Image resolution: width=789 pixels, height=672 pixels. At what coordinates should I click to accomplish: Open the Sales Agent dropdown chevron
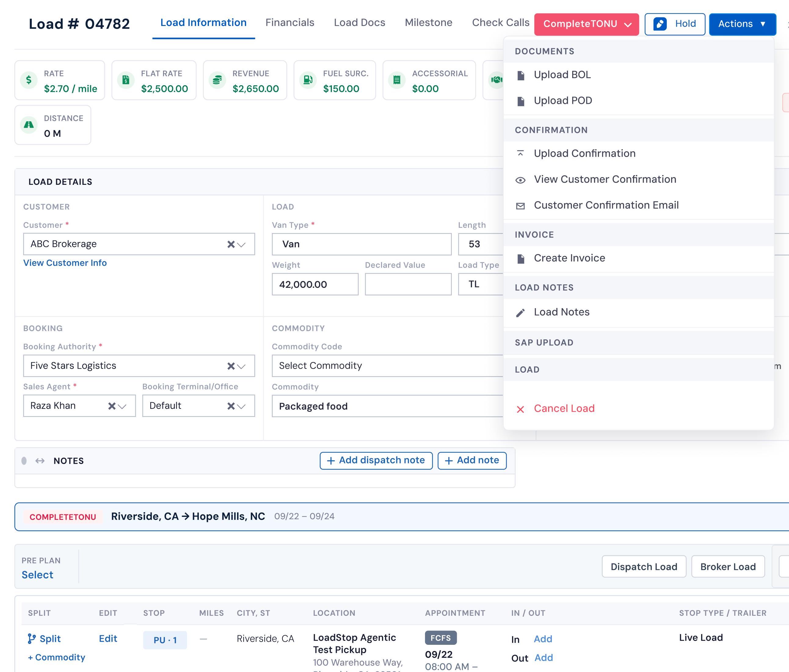122,406
